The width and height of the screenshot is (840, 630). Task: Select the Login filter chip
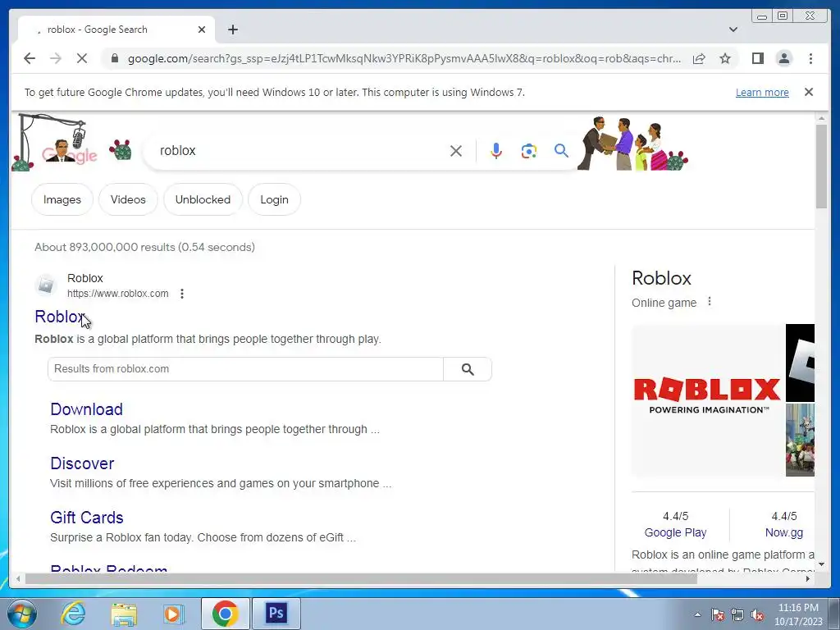pyautogui.click(x=274, y=199)
